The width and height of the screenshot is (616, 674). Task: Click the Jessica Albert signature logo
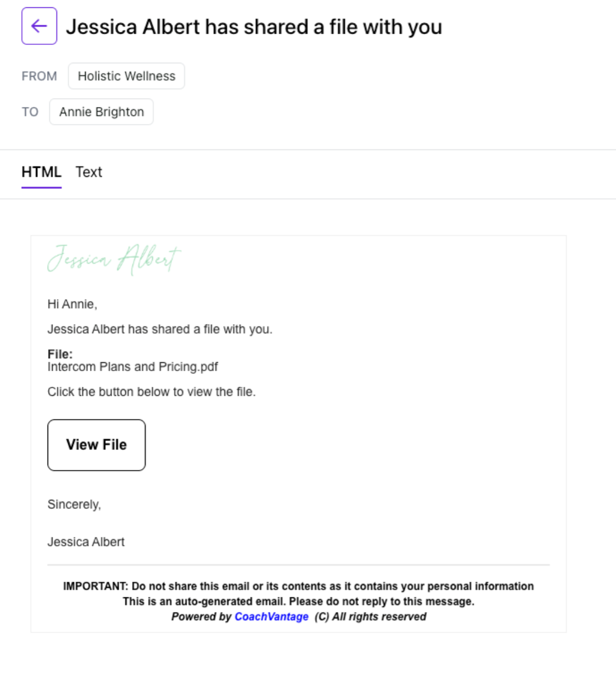pyautogui.click(x=114, y=259)
